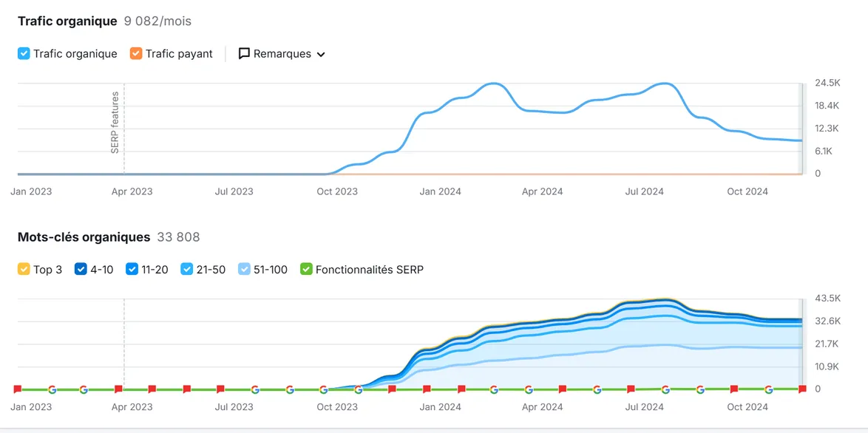This screenshot has width=868, height=433.
Task: Uncheck the 4-10 positions checkbox
Action: point(81,270)
